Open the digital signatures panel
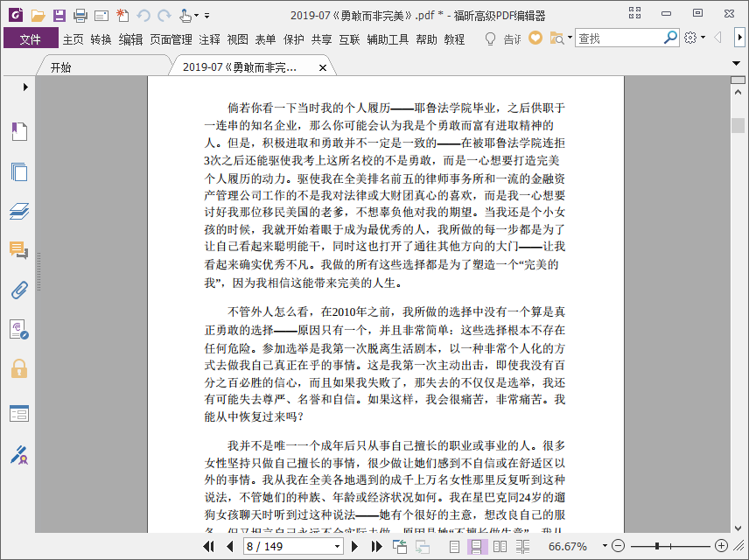The image size is (749, 560). click(19, 329)
